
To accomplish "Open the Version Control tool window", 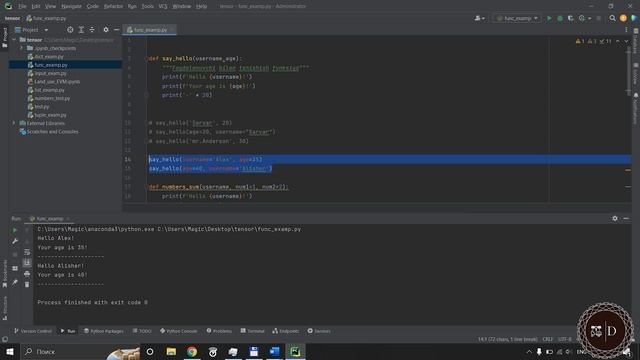I will coord(33,331).
